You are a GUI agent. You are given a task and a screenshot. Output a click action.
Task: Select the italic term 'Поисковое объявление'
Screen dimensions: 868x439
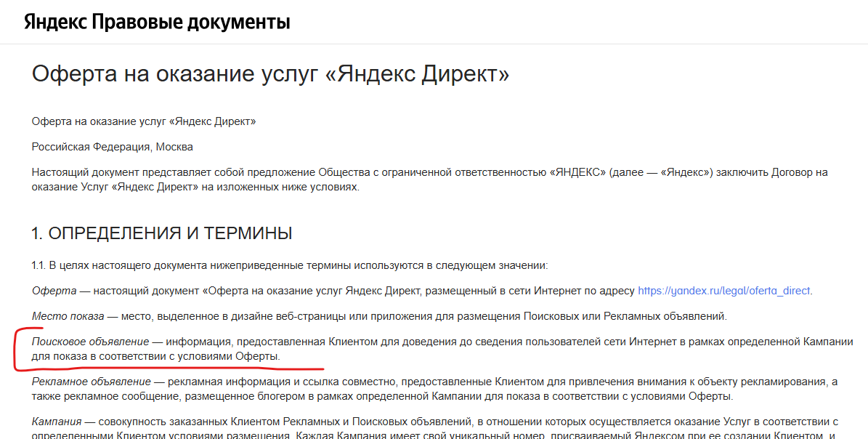coord(90,342)
